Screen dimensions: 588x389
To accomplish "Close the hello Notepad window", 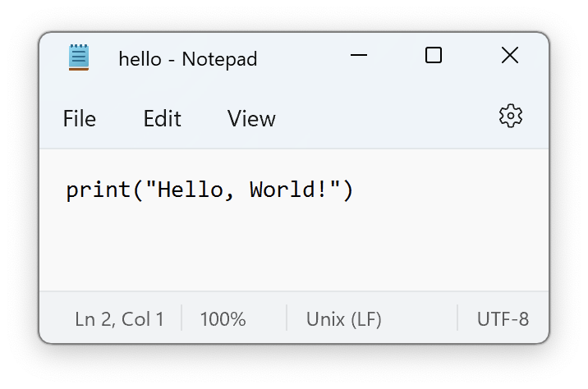I will tap(510, 55).
